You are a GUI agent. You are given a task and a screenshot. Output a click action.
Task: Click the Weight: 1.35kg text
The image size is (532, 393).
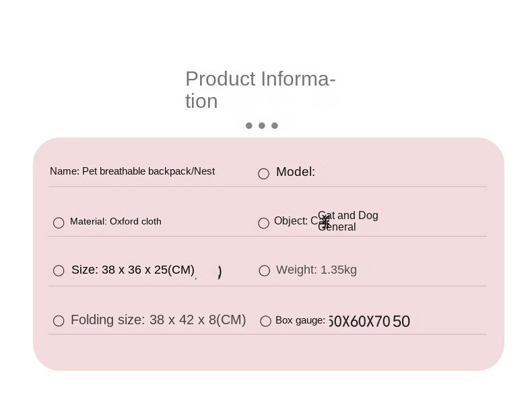coord(317,270)
